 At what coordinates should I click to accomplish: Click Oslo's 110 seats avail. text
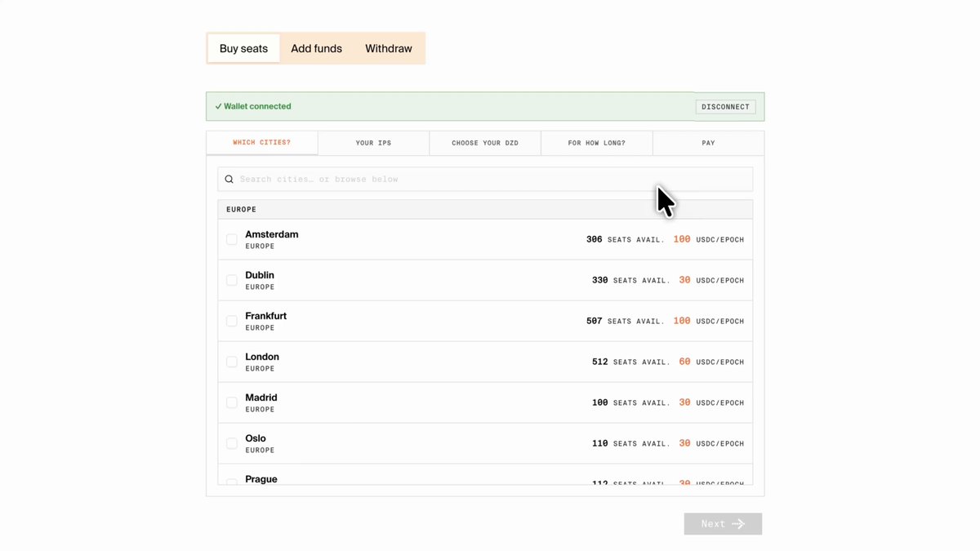631,444
